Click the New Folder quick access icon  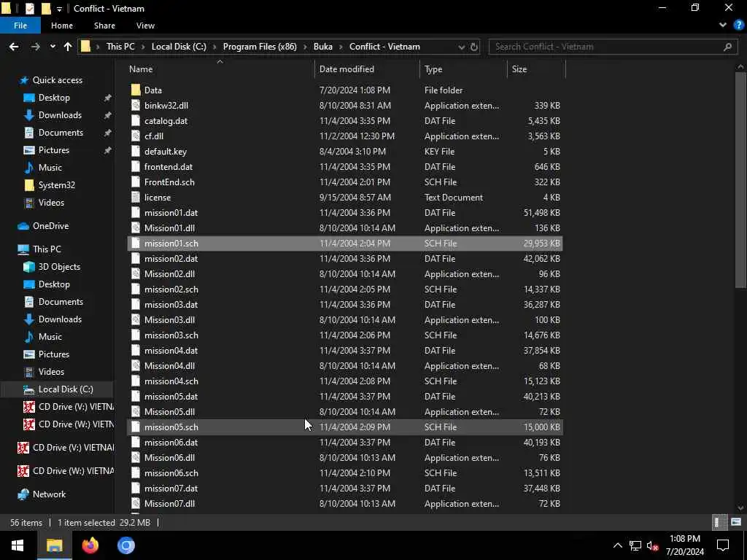point(46,9)
